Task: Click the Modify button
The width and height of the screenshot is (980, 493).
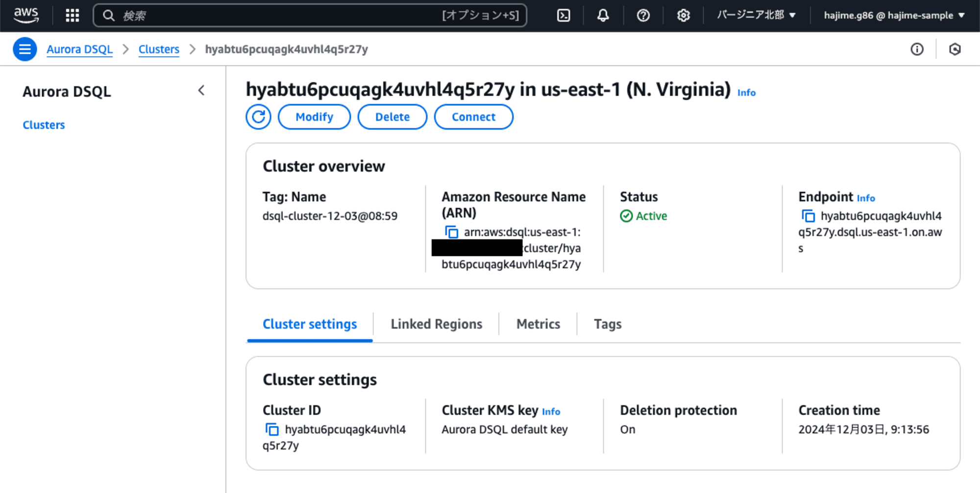Action: point(314,117)
